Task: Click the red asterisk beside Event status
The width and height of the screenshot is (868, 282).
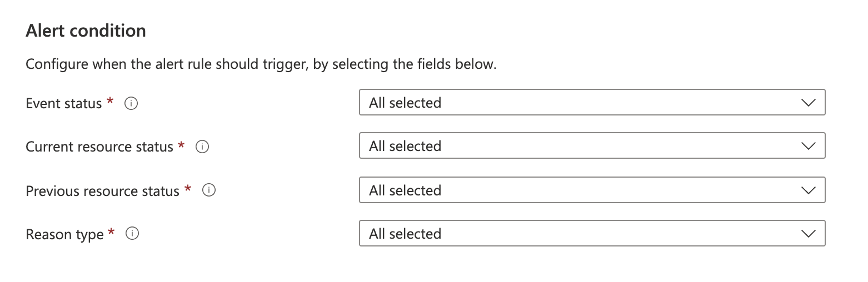Action: click(x=110, y=102)
